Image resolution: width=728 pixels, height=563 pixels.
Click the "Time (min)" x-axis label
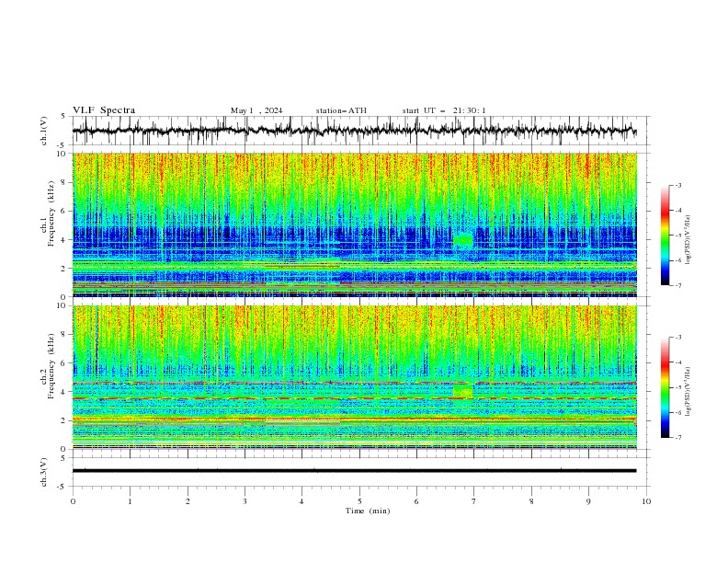368,511
